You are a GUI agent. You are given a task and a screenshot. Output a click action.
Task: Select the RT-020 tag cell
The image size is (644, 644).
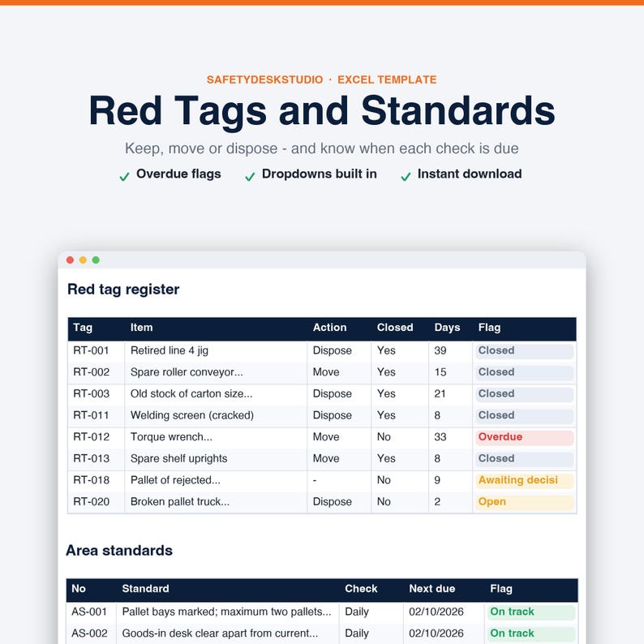[x=96, y=501]
